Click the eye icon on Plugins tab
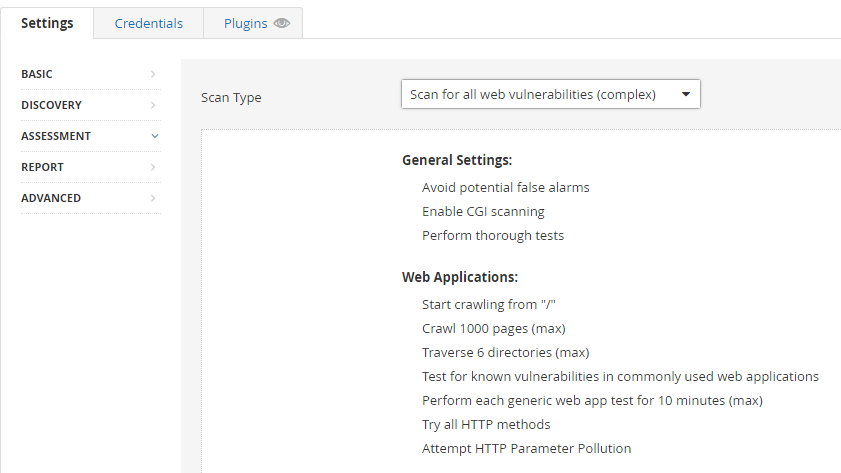 (282, 24)
